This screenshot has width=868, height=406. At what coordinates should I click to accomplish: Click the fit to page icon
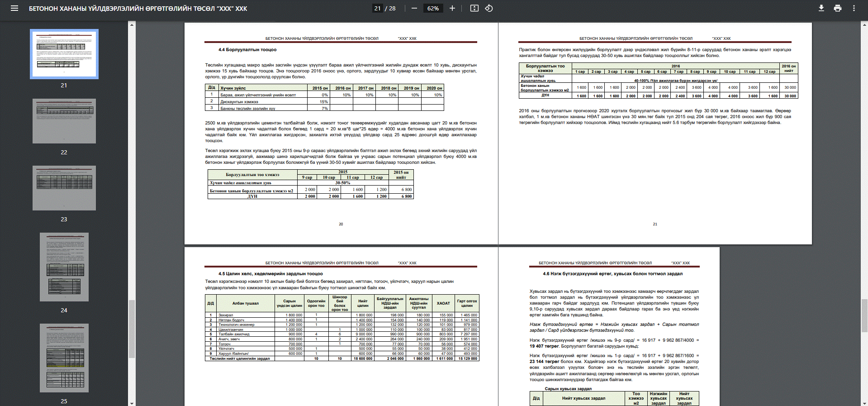(x=474, y=8)
